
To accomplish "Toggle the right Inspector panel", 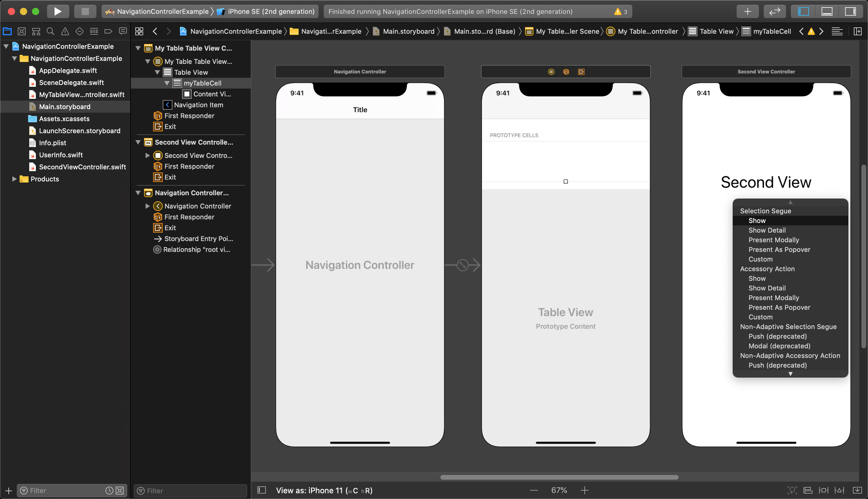I will (850, 11).
